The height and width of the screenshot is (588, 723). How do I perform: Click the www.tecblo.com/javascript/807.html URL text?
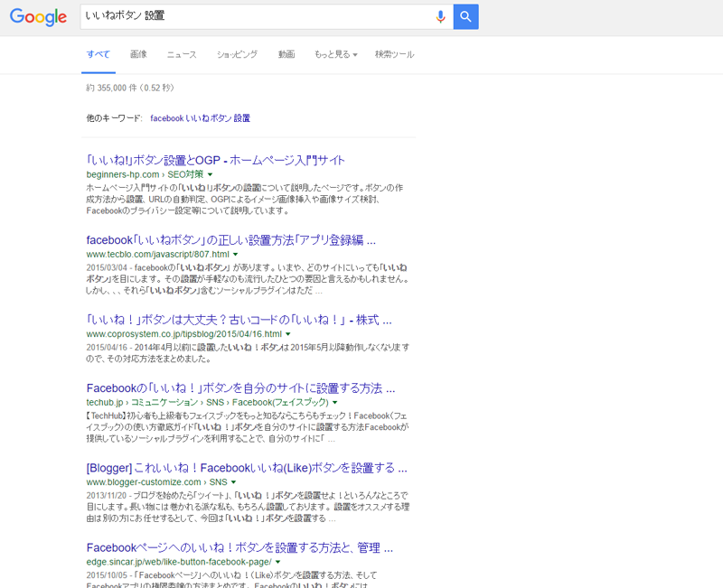click(x=157, y=255)
